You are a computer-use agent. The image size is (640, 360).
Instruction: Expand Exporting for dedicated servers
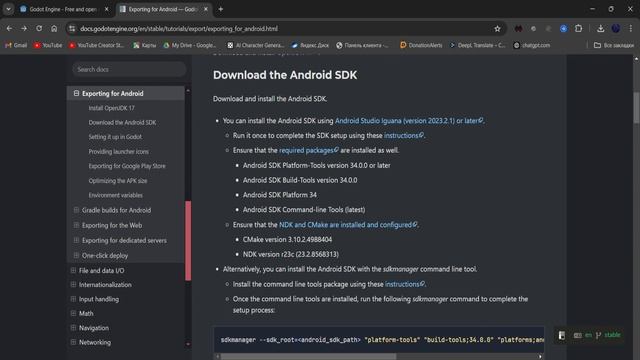(76, 240)
